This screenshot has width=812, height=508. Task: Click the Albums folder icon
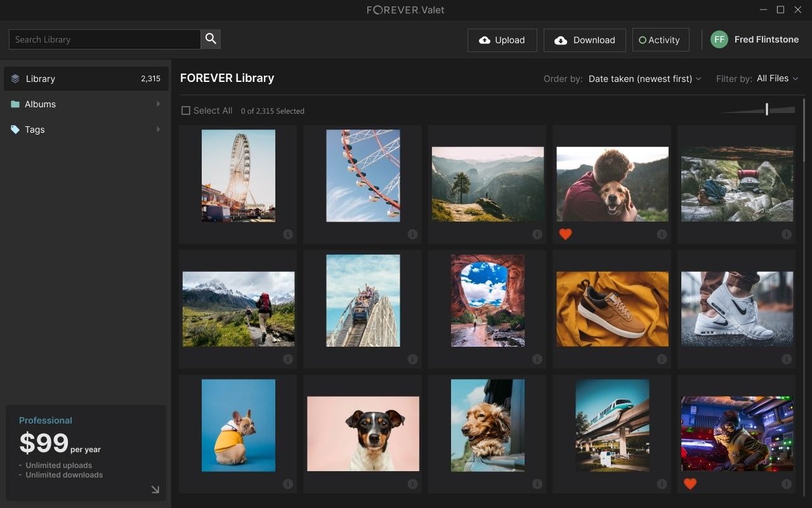15,104
